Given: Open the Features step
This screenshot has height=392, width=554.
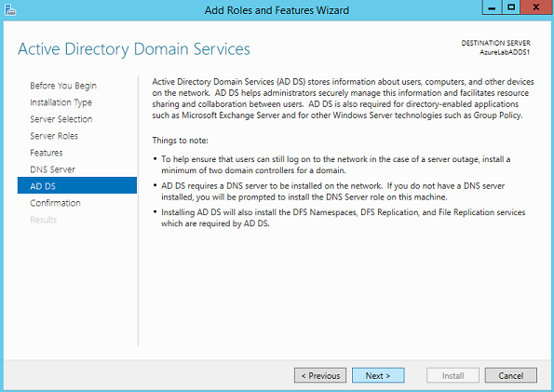Looking at the screenshot, I should (47, 153).
